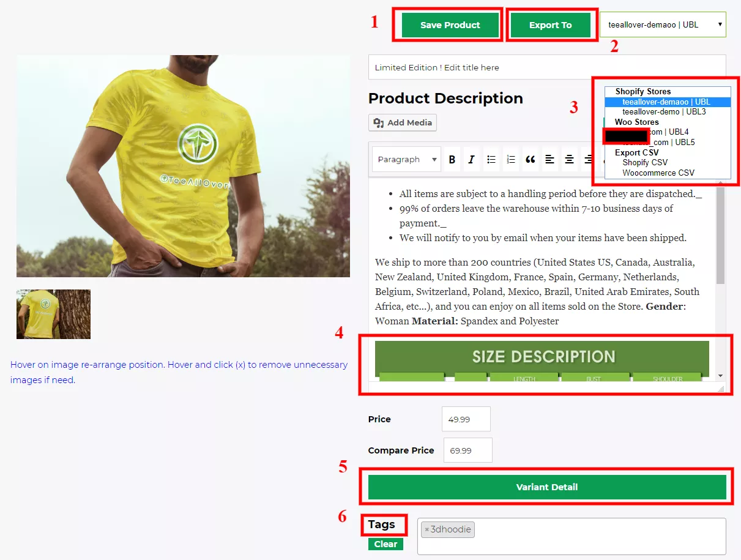This screenshot has height=560, width=741.
Task: Insert a bulleted list
Action: tap(491, 160)
